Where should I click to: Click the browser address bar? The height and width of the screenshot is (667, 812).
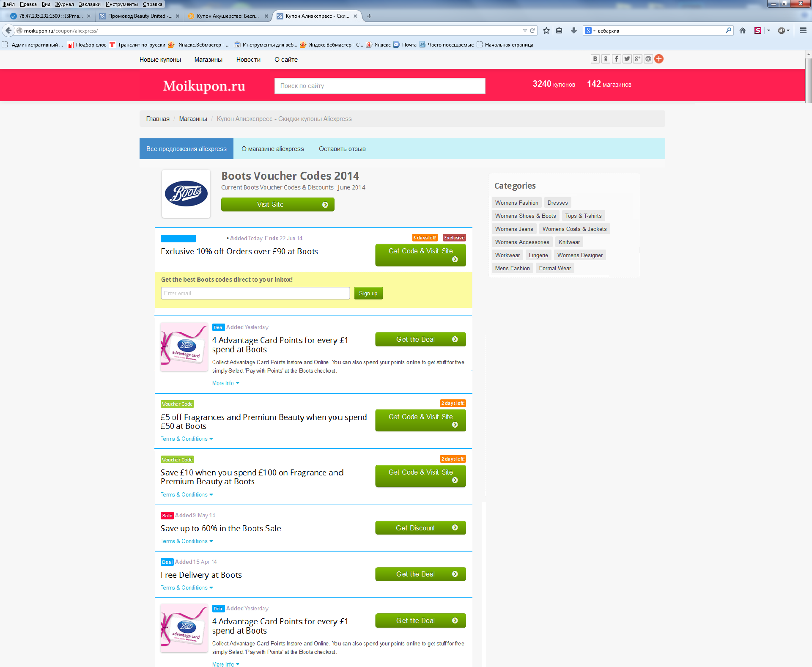pyautogui.click(x=271, y=30)
